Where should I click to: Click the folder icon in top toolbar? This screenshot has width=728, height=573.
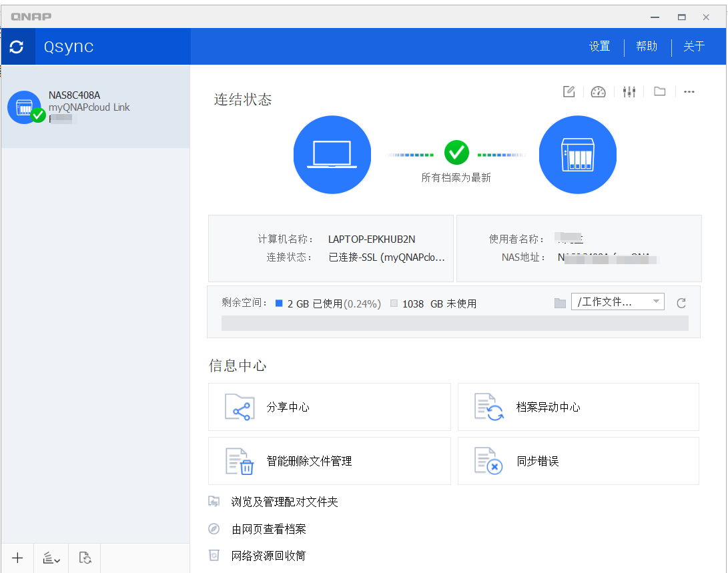(x=660, y=92)
